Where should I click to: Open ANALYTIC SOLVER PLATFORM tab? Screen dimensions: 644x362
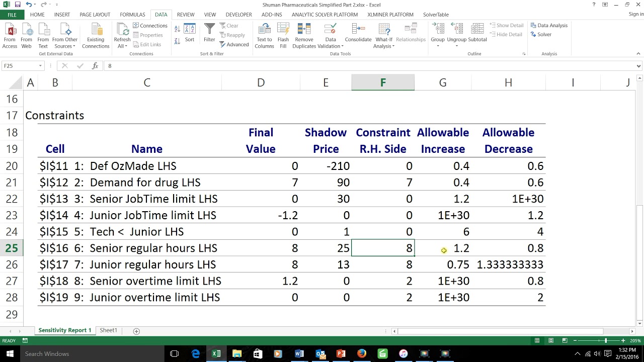(x=325, y=15)
